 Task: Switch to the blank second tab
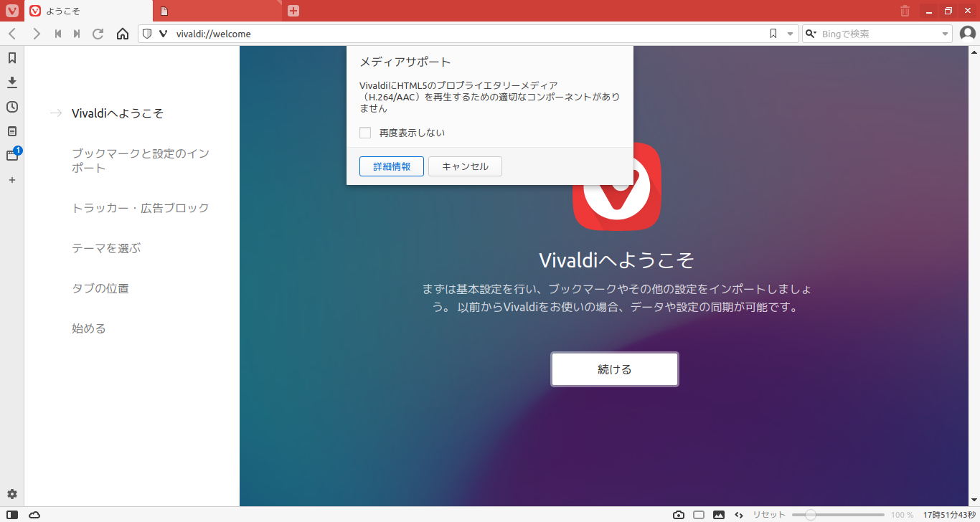(x=217, y=11)
